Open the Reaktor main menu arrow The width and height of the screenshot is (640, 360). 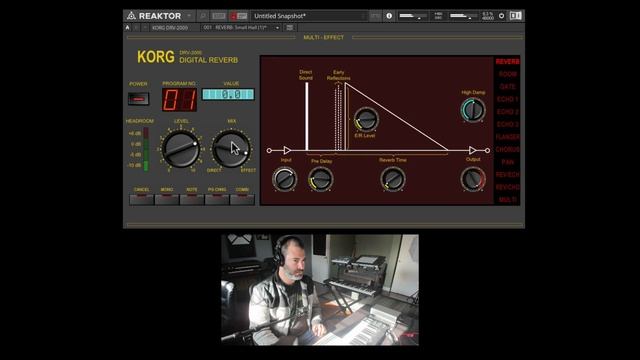(189, 16)
